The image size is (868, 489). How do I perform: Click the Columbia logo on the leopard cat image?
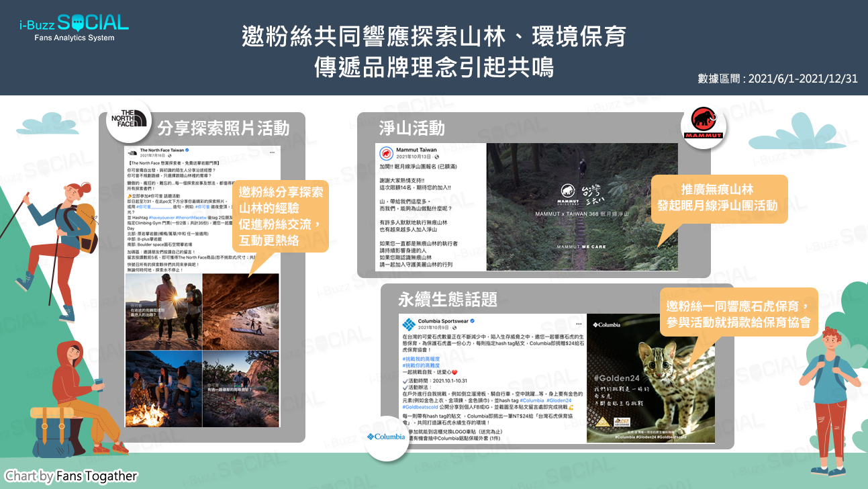point(606,324)
